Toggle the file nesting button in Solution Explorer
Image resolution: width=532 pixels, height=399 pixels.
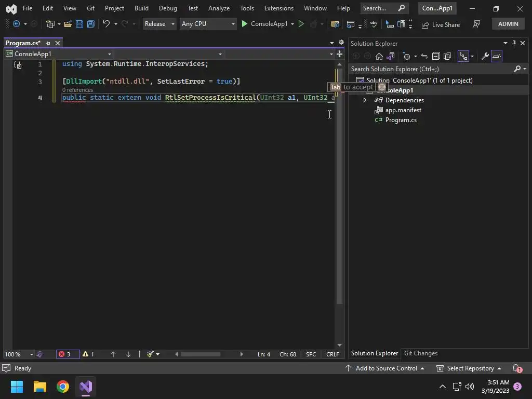[x=463, y=56]
